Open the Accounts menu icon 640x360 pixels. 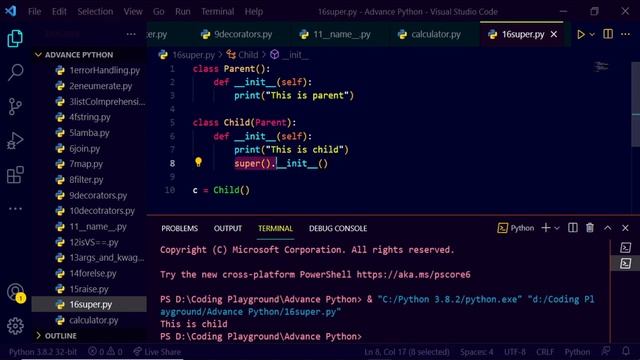point(16,293)
